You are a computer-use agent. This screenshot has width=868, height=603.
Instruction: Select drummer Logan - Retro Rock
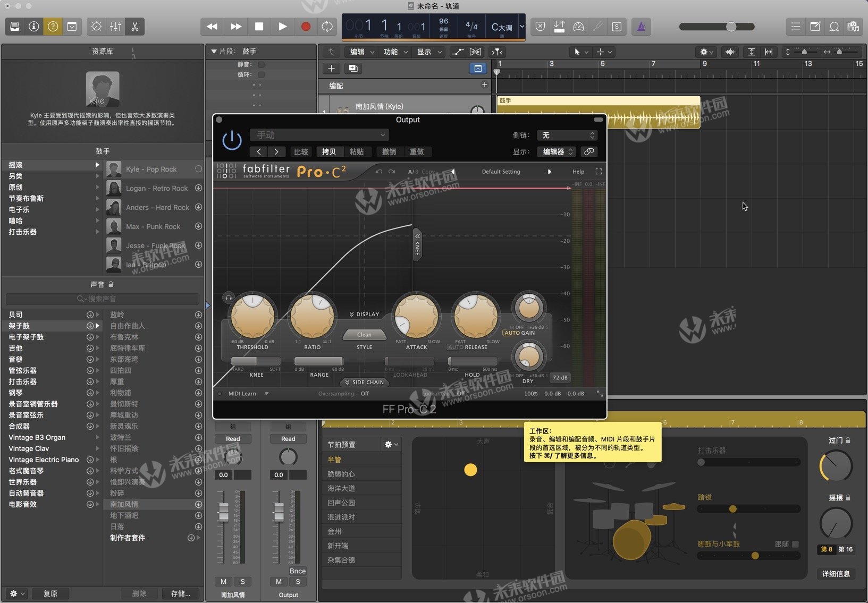[154, 188]
